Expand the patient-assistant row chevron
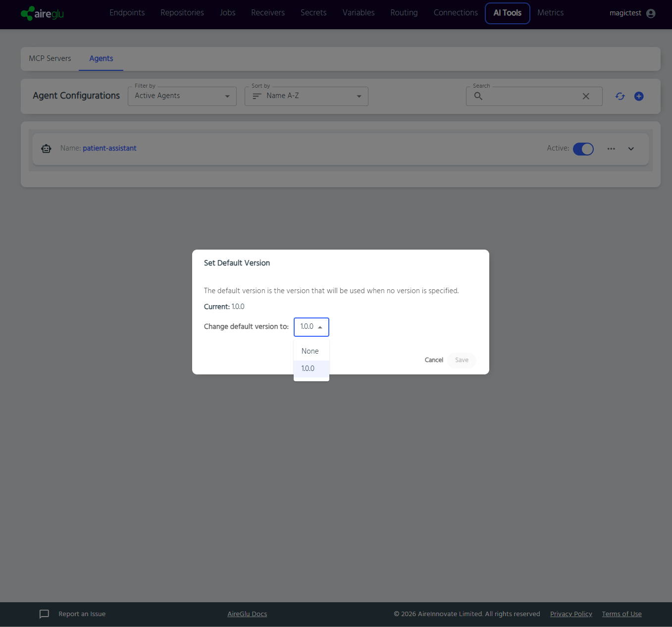 (x=631, y=149)
